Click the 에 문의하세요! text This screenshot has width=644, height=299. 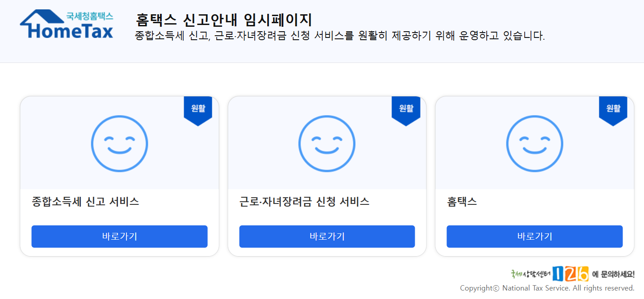613,274
